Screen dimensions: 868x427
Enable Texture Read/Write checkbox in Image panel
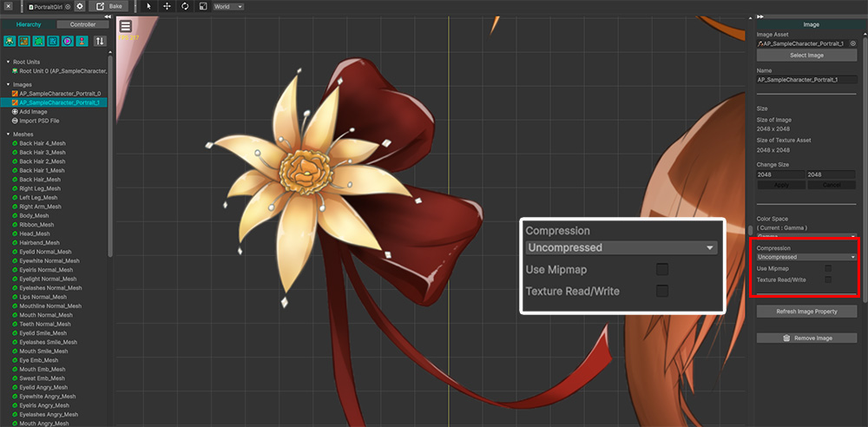pyautogui.click(x=828, y=279)
